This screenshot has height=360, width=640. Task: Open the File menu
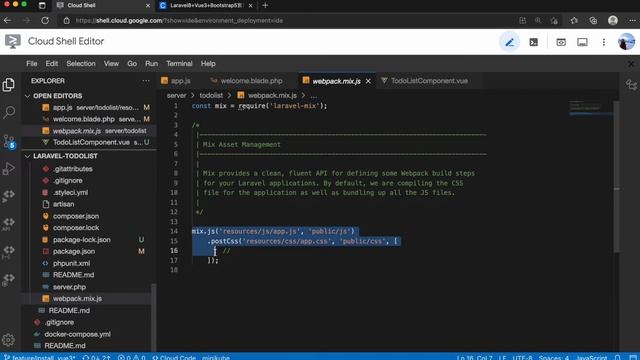tap(31, 64)
